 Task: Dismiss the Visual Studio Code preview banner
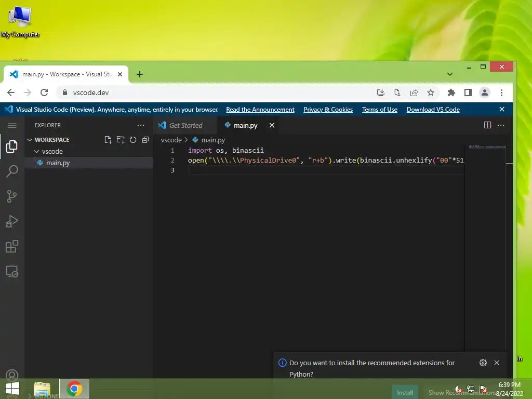(502, 109)
